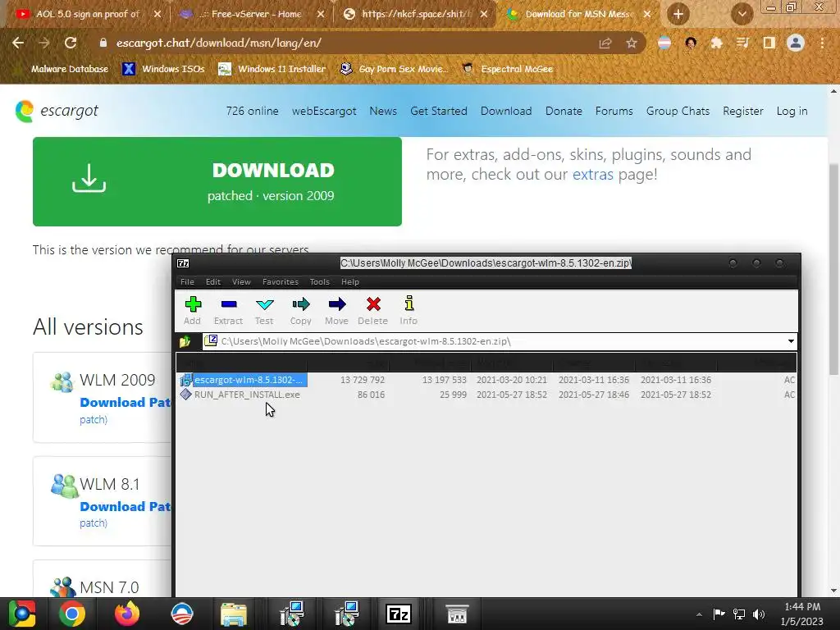Open the 7-Zip Favorites menu
Screen dimensions: 840x630
tap(281, 282)
